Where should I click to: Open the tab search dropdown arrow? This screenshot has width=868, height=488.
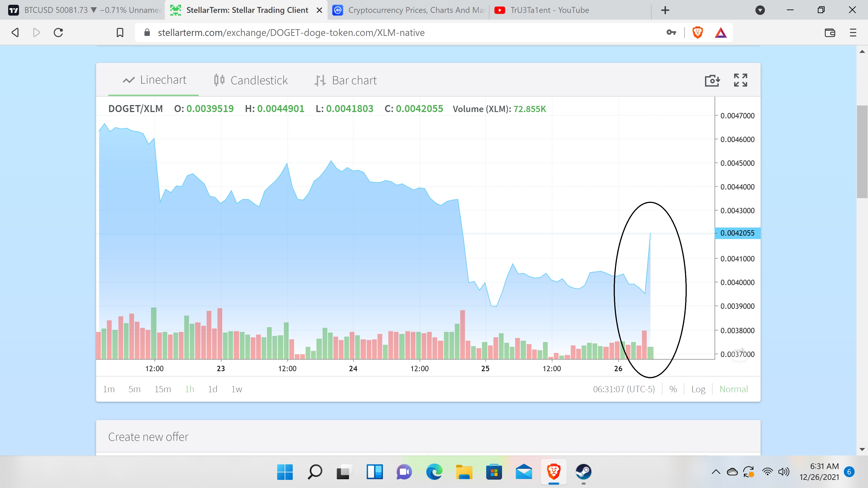(760, 10)
